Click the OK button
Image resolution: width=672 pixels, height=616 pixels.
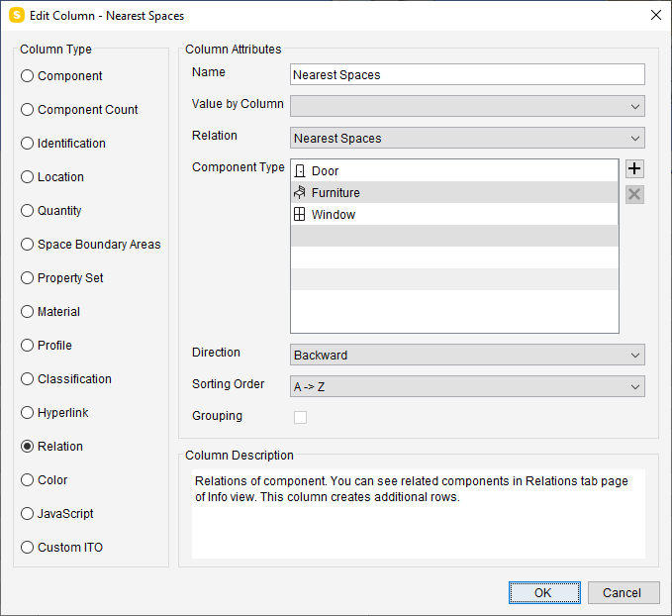coord(544,593)
